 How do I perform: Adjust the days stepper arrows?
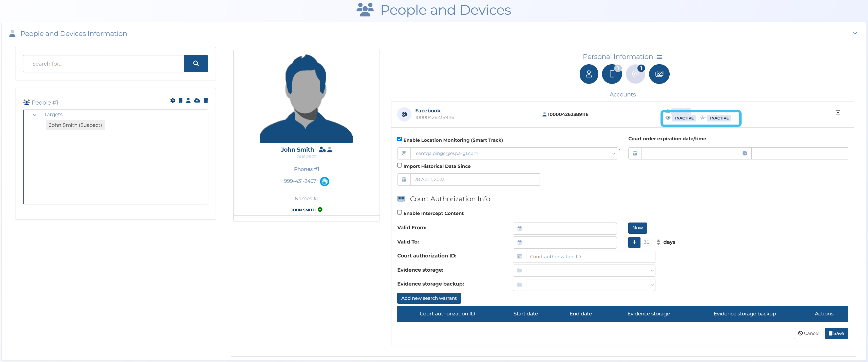pyautogui.click(x=658, y=242)
